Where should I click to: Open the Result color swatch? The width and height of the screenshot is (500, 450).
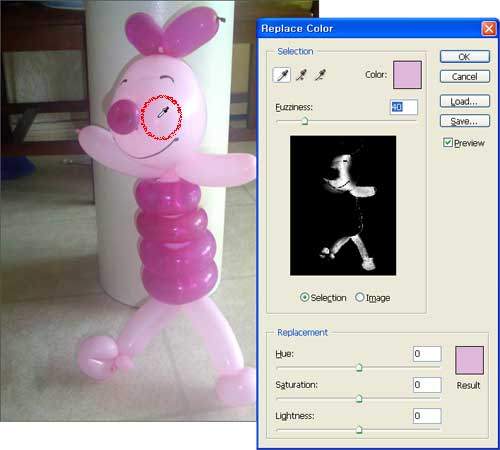click(469, 360)
